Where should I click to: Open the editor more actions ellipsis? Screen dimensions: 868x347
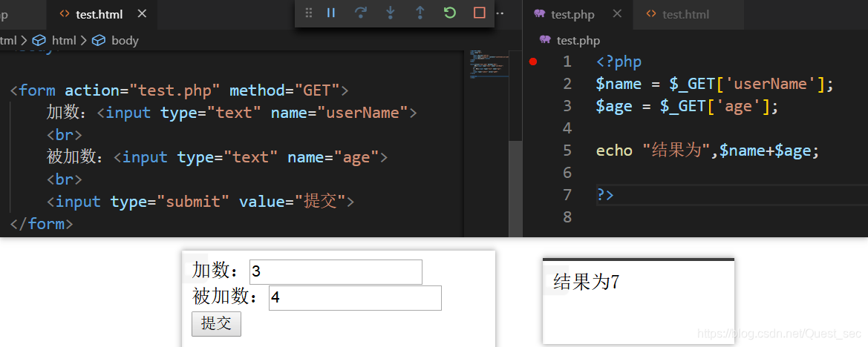[x=501, y=13]
